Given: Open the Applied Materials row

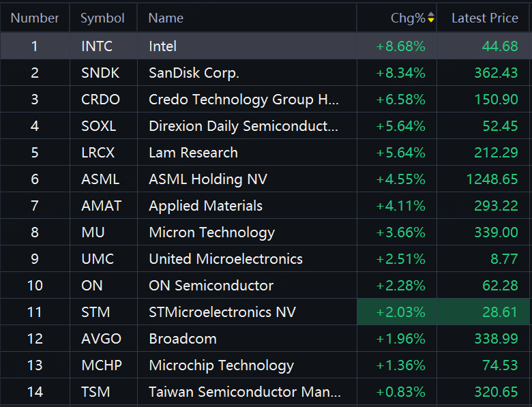Looking at the screenshot, I should pos(205,206).
